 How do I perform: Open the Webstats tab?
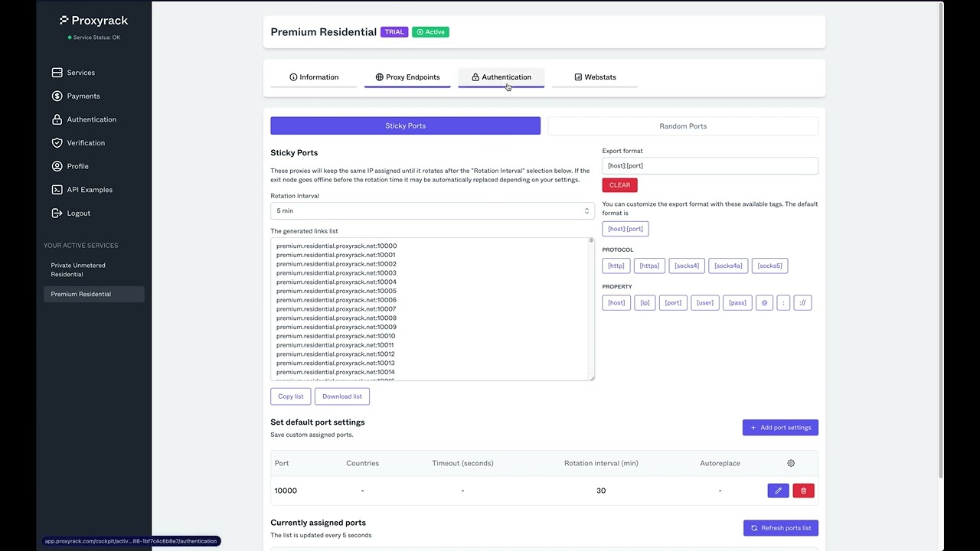[x=595, y=77]
